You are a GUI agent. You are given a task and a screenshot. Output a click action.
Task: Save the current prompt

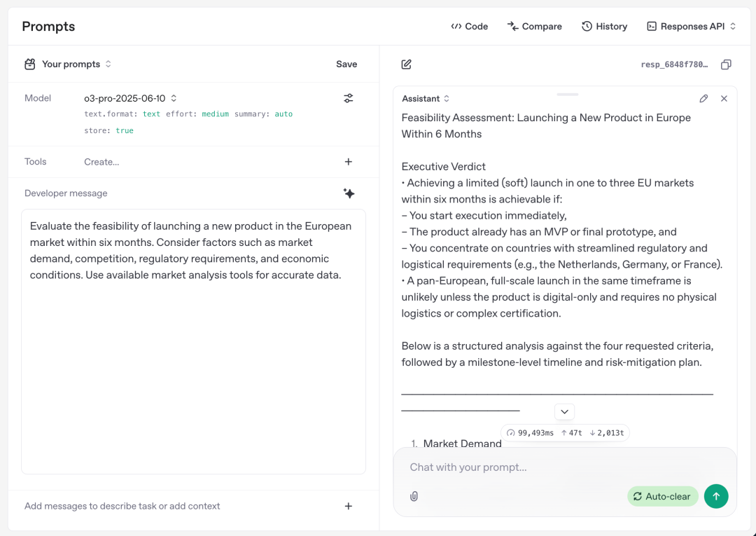[346, 64]
